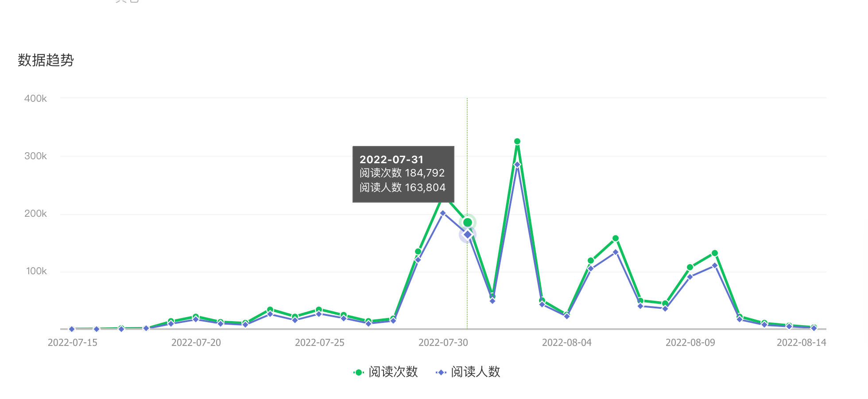Click the x-axis label 2022-08-04

tap(567, 343)
